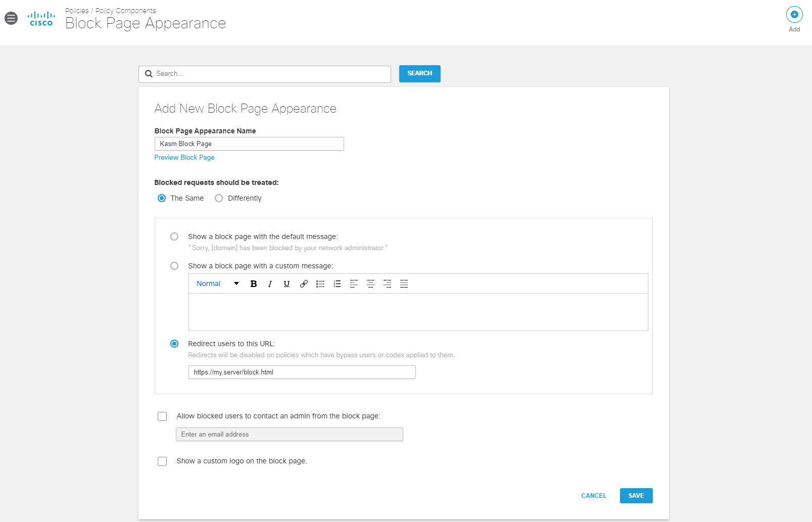This screenshot has width=812, height=522.
Task: Apply underline formatting
Action: [x=286, y=283]
